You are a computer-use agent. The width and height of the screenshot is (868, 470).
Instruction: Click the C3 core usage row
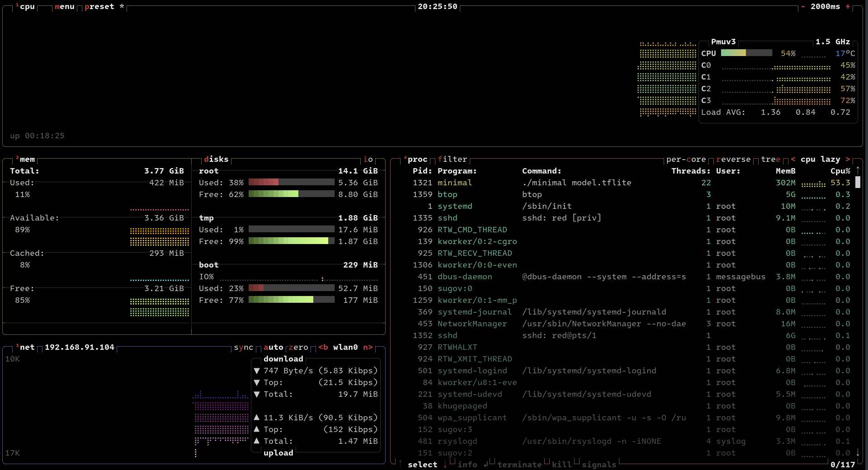point(778,101)
